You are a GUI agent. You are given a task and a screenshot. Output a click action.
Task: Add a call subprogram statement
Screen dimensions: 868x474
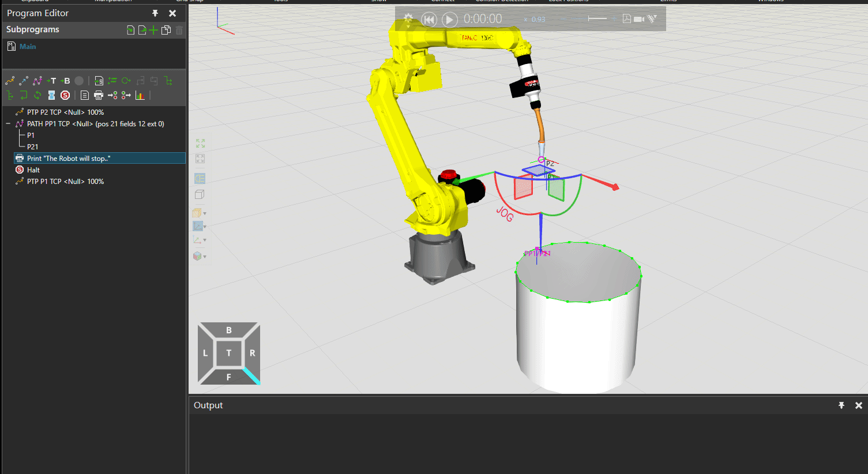tap(99, 81)
